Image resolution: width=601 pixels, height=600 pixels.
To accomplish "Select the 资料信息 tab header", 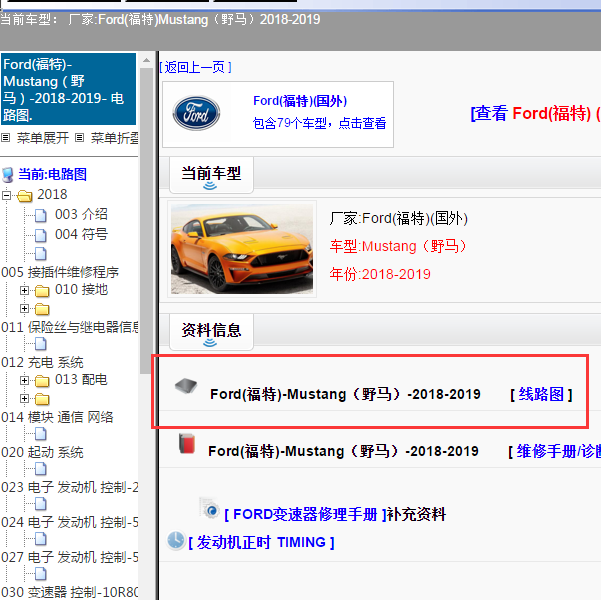I will [211, 331].
